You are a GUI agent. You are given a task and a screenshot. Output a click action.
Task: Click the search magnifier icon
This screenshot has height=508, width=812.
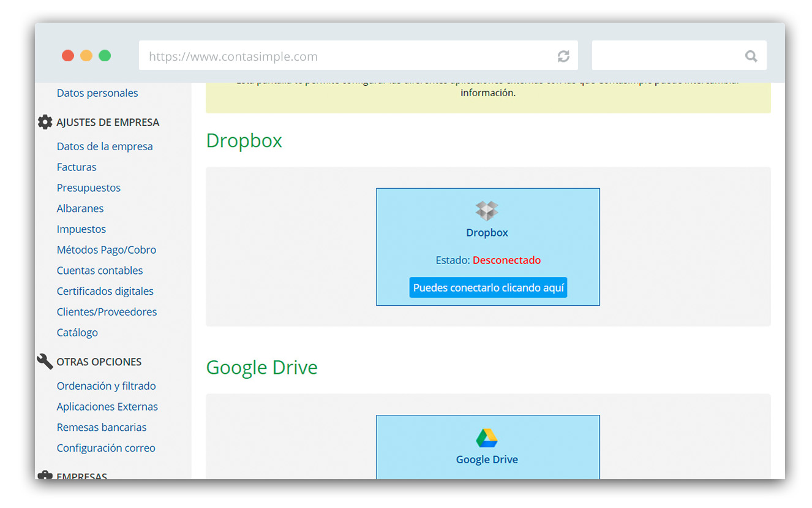tap(751, 56)
